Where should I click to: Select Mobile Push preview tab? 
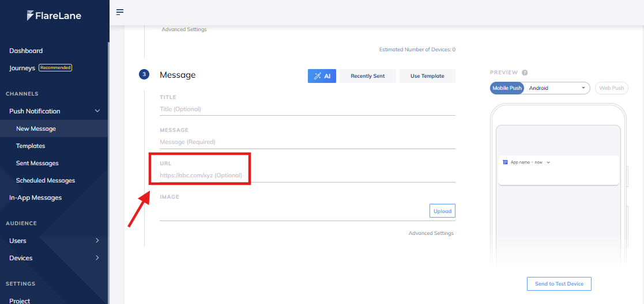(x=507, y=88)
